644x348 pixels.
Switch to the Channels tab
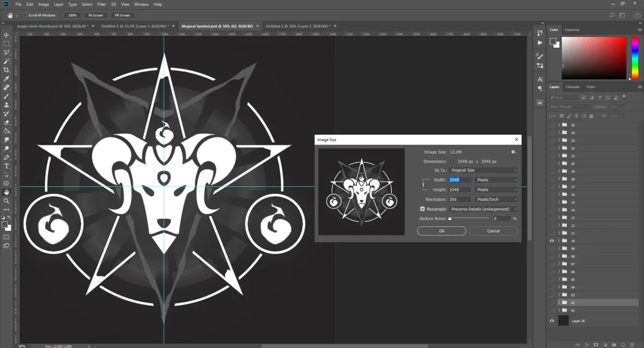(x=572, y=87)
